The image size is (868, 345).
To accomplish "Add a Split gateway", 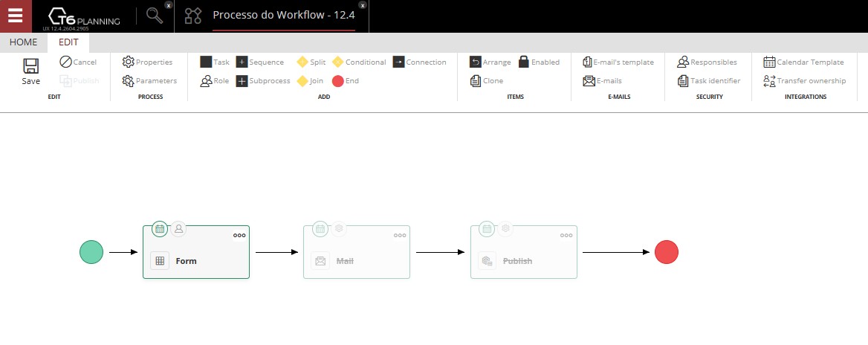I will point(311,62).
